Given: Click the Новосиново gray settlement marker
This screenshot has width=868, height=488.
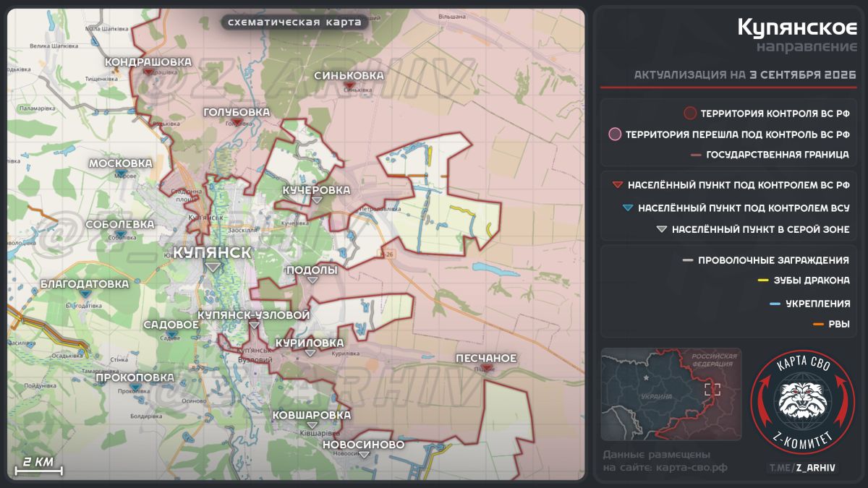Looking at the screenshot, I should click(x=365, y=455).
